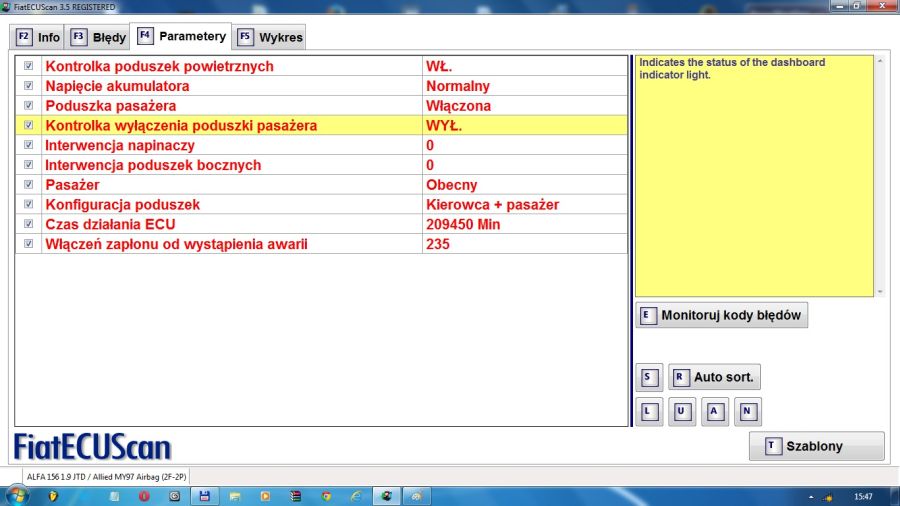The width and height of the screenshot is (900, 506).
Task: Toggle Konfiguracja poduszek checkbox
Action: (x=28, y=204)
